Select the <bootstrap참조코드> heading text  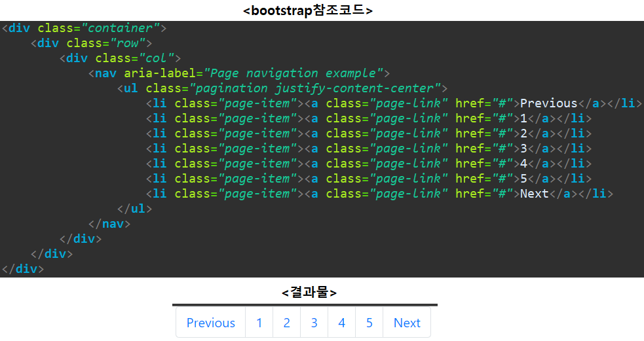tap(308, 10)
